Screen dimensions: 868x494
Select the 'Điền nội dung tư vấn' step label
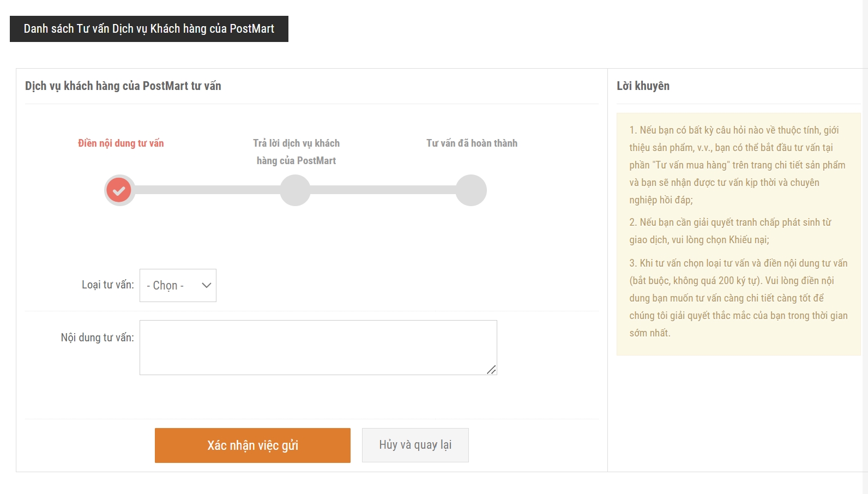(x=120, y=143)
